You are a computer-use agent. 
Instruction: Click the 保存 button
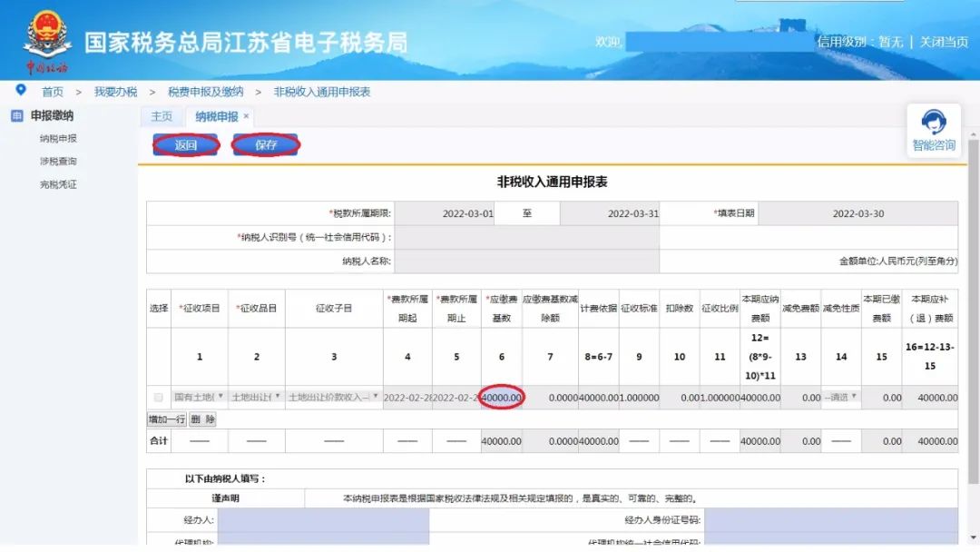coord(266,145)
